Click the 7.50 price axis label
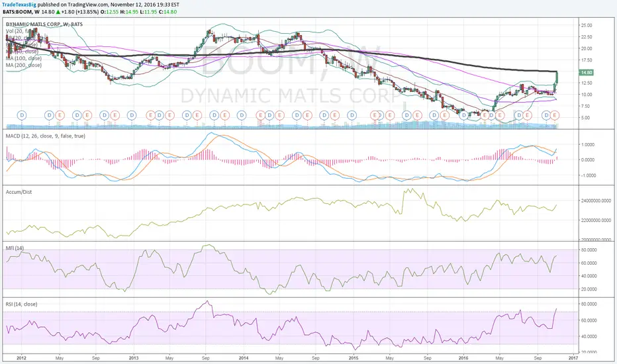 click(x=586, y=107)
